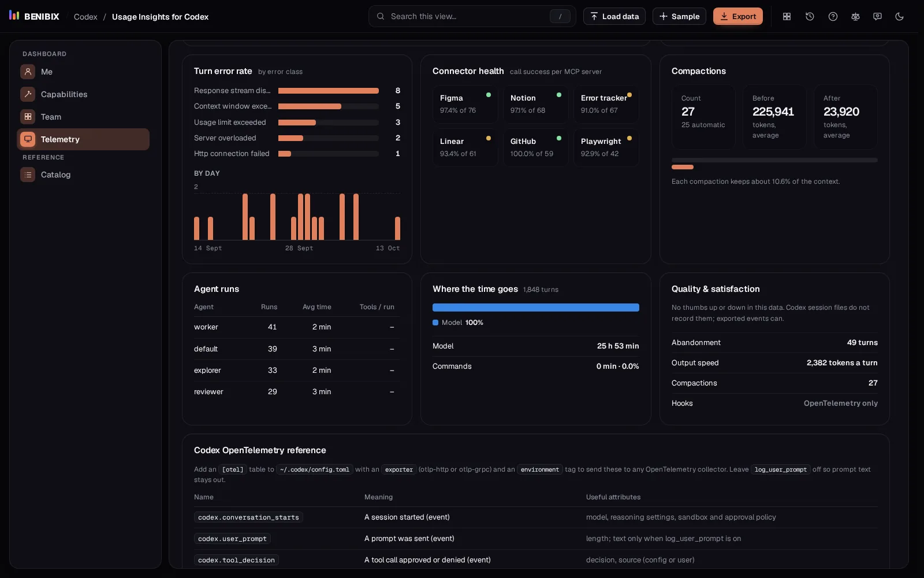Click the Catalog list icon in sidebar
924x578 pixels.
point(28,175)
